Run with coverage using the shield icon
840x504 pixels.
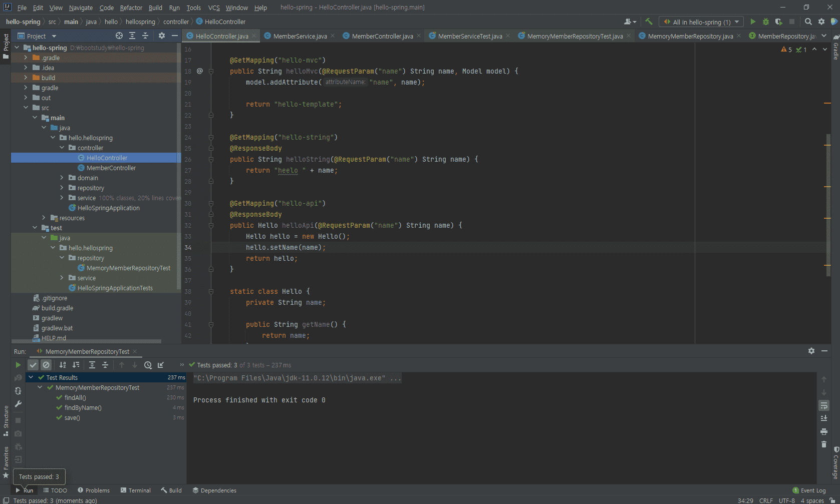778,22
